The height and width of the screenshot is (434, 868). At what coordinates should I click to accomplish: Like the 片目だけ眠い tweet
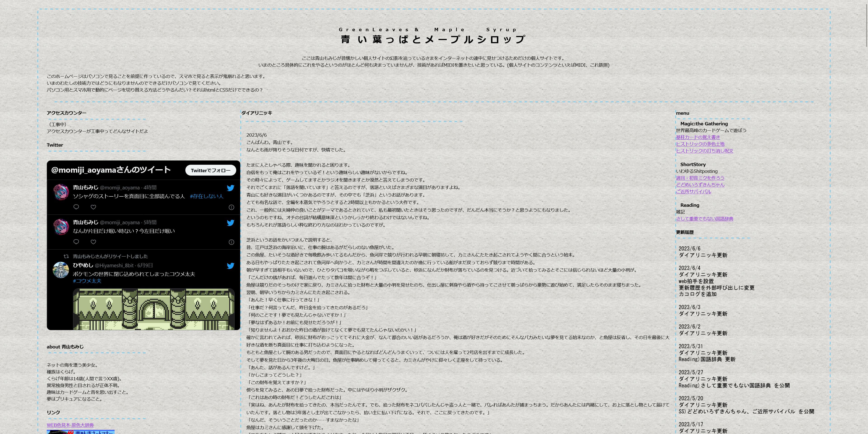93,241
